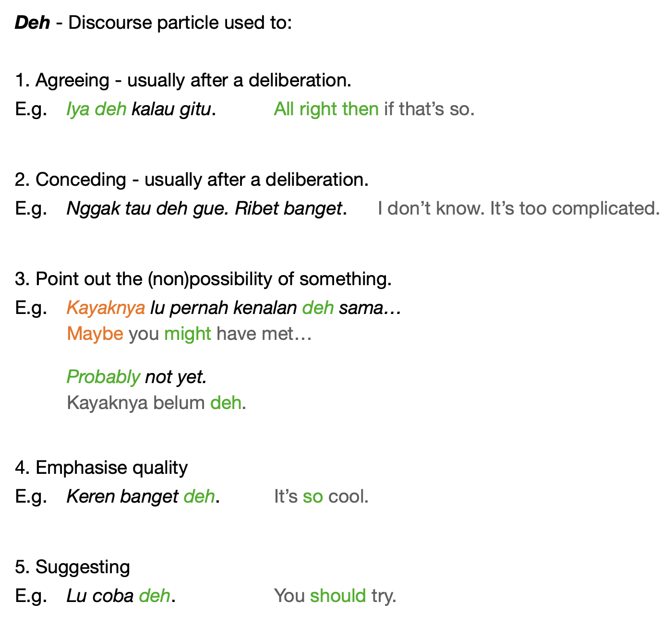
Task: Click the "1. Agreeing" heading line
Action: [183, 80]
